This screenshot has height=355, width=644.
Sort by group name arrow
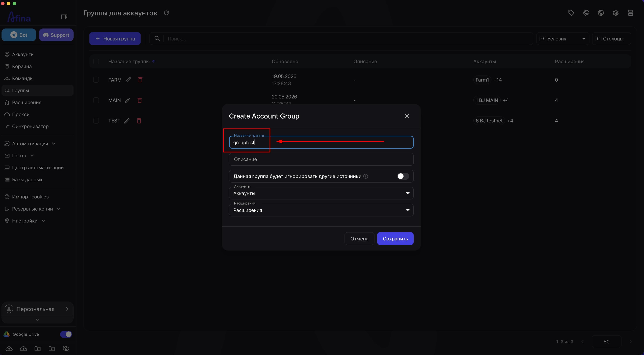[x=154, y=62]
